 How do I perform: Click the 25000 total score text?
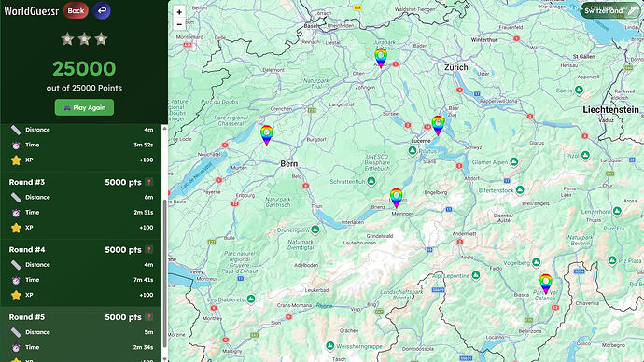[84, 68]
